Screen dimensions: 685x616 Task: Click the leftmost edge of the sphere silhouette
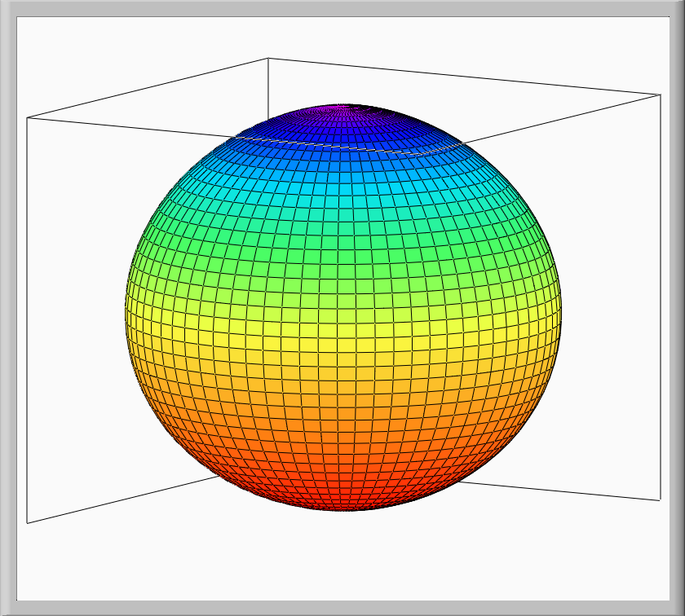tap(127, 310)
